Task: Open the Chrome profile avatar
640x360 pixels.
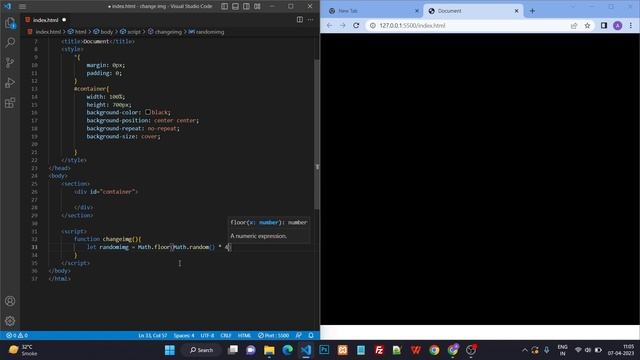Action: pyautogui.click(x=618, y=25)
